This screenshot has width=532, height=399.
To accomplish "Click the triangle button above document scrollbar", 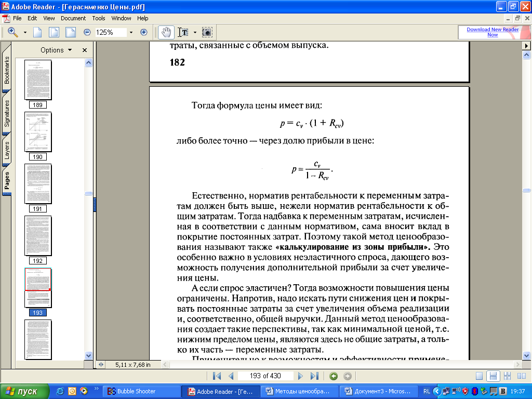I will point(526,46).
